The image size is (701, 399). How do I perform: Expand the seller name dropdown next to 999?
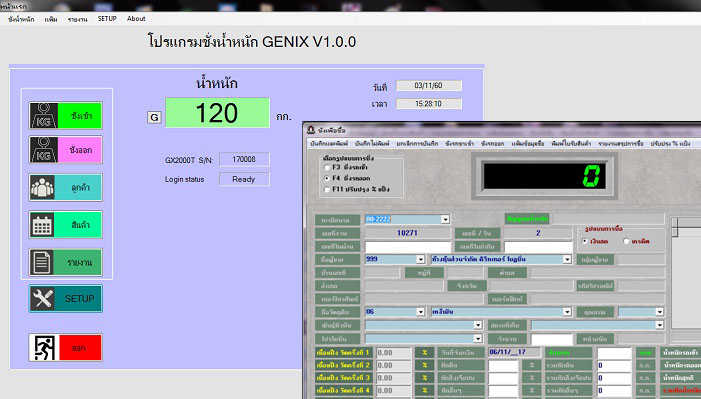pyautogui.click(x=567, y=259)
